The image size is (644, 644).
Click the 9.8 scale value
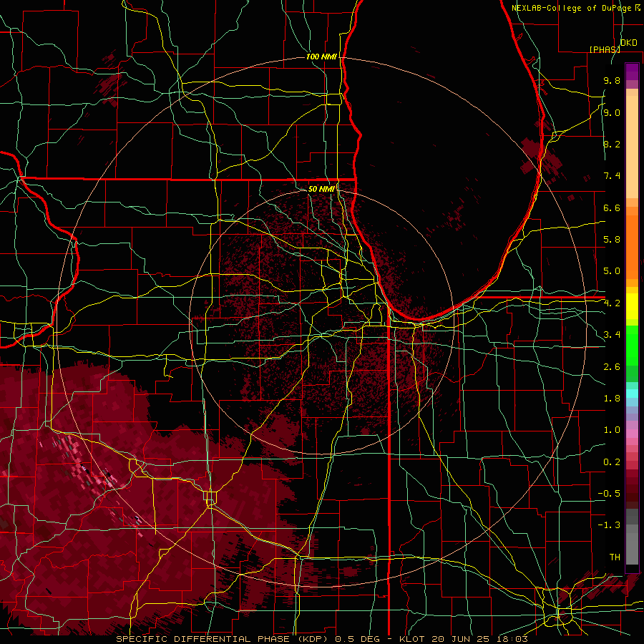coord(612,80)
